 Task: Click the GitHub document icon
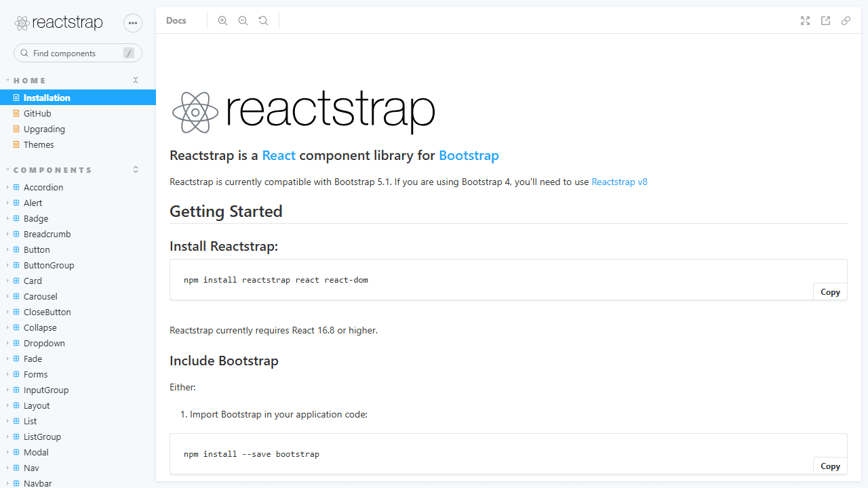click(x=17, y=114)
